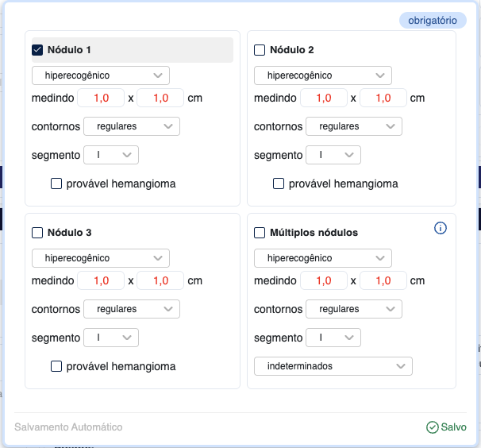Uncheck the Nódulo 1 checkbox
481x448 pixels.
coord(37,50)
